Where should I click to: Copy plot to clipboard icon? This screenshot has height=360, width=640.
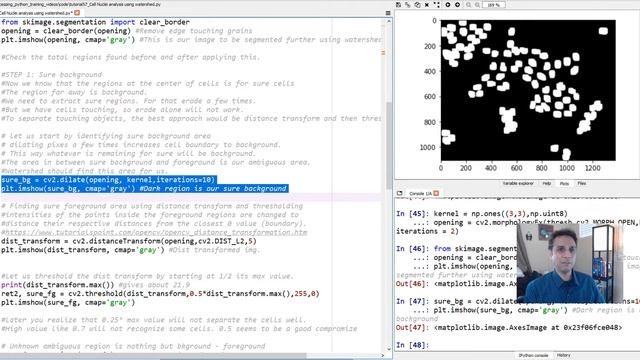[417, 4]
